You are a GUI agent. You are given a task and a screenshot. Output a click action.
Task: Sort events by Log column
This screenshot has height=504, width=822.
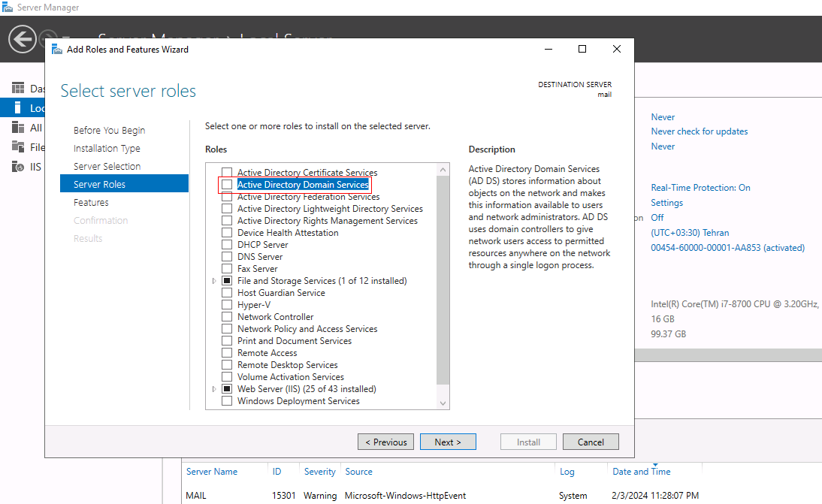click(x=567, y=472)
